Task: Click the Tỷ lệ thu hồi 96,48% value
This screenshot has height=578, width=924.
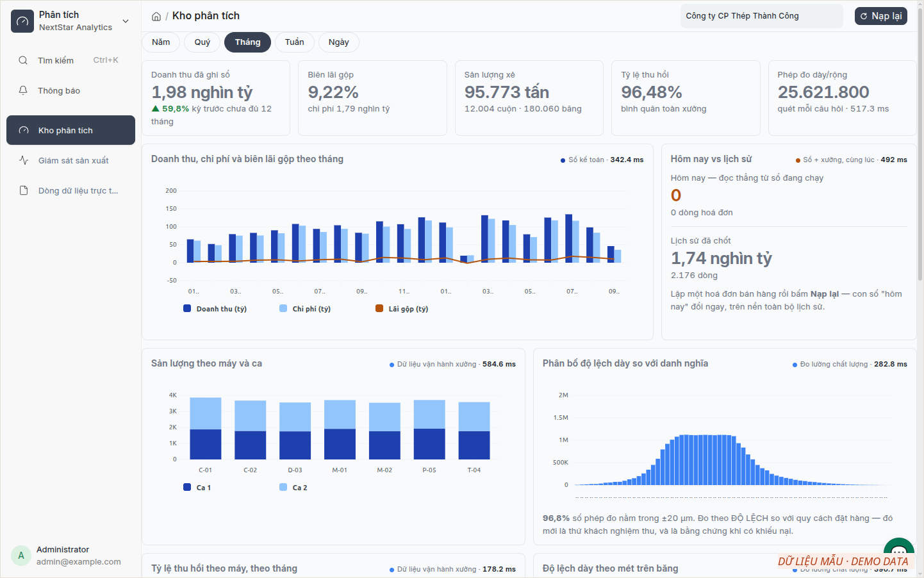Action: pos(652,92)
